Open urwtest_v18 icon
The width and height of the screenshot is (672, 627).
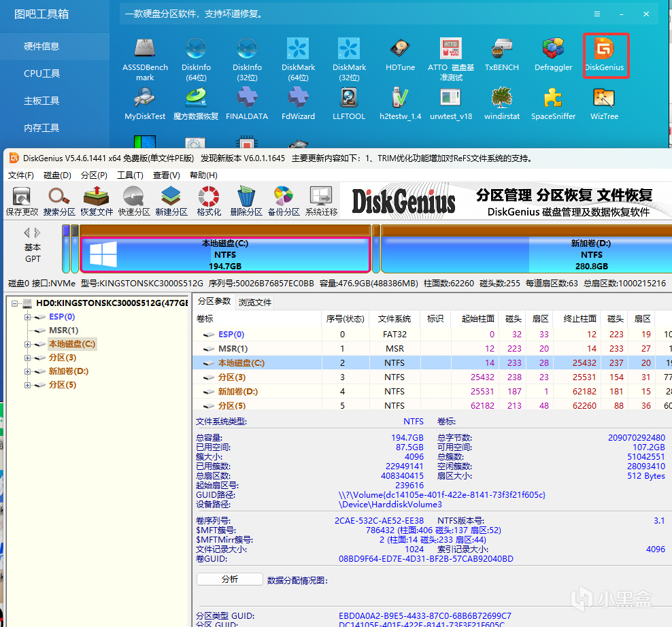(x=451, y=104)
